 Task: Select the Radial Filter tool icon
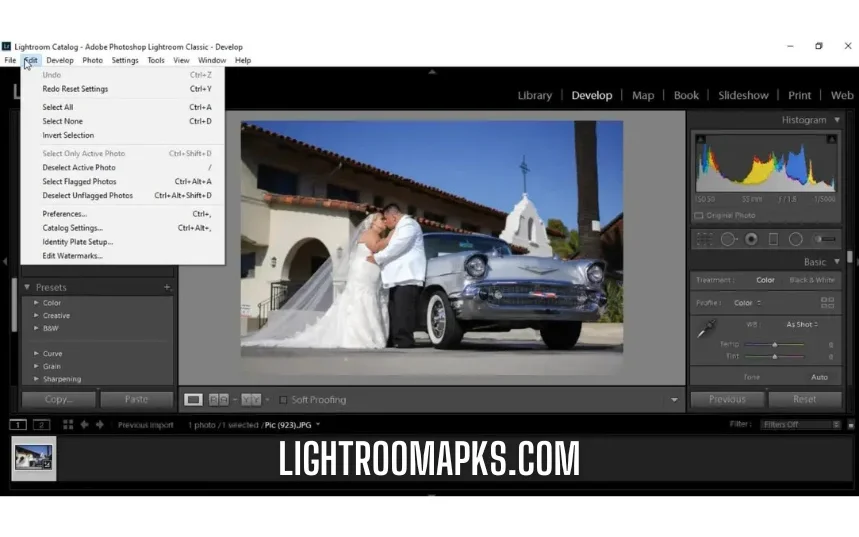point(795,239)
